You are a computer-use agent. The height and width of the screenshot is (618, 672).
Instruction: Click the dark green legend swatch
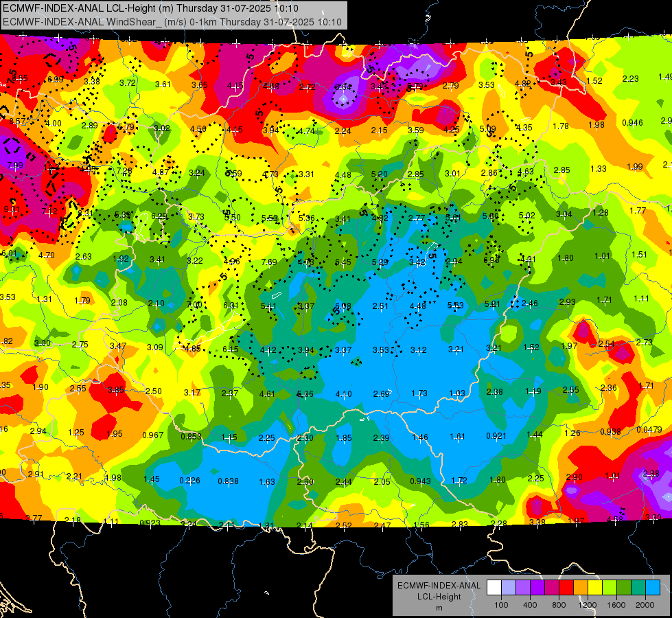point(623,587)
